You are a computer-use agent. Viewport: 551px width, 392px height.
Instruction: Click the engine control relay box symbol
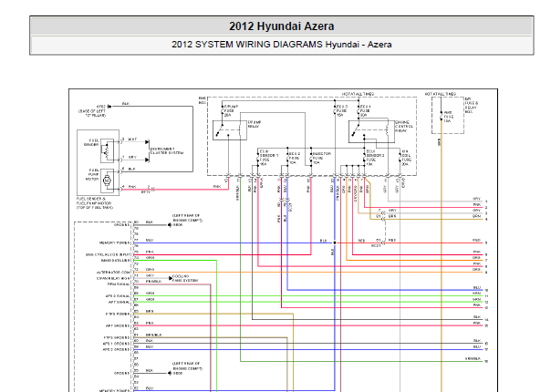(371, 131)
